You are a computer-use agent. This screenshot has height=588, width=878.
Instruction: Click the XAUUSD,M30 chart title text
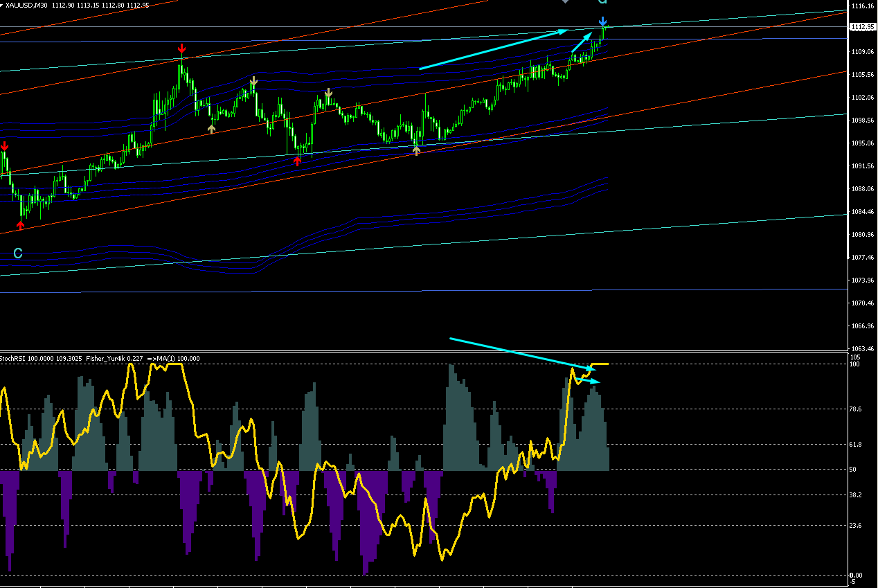tap(26, 6)
